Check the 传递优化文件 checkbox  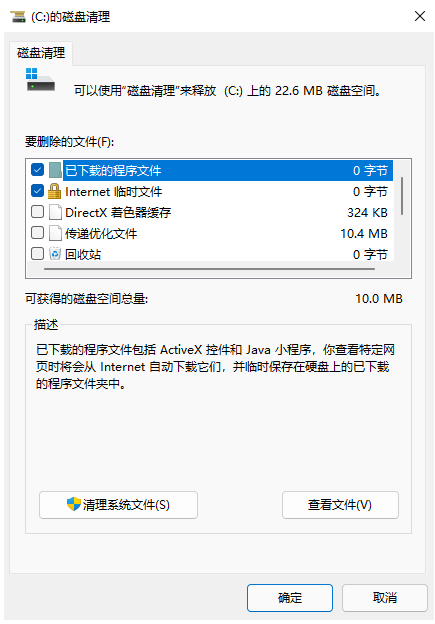click(x=37, y=232)
